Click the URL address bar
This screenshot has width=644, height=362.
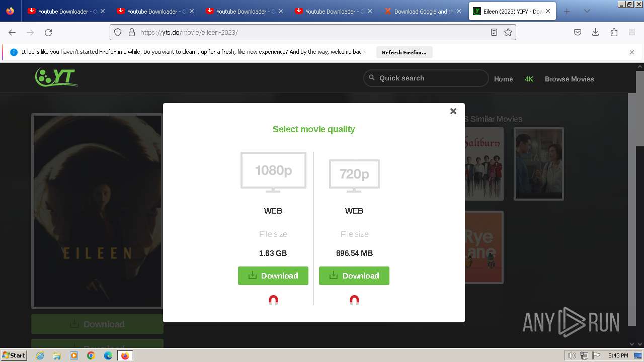312,32
